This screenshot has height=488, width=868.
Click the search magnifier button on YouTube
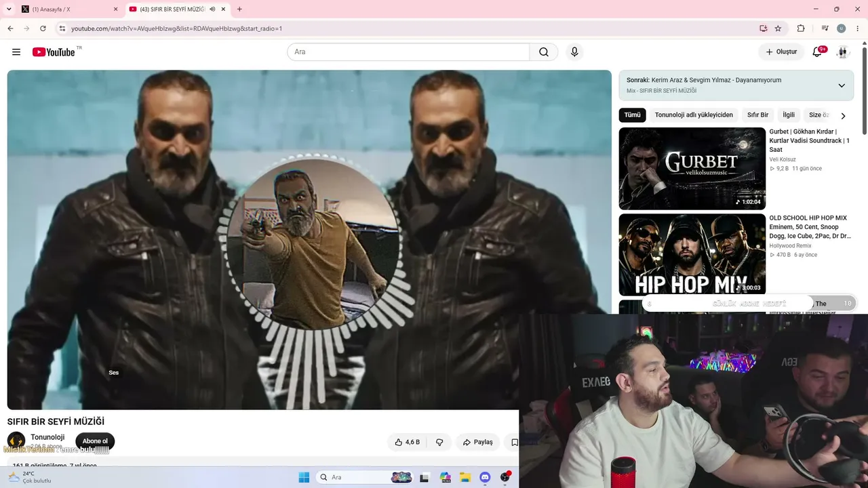tap(544, 52)
